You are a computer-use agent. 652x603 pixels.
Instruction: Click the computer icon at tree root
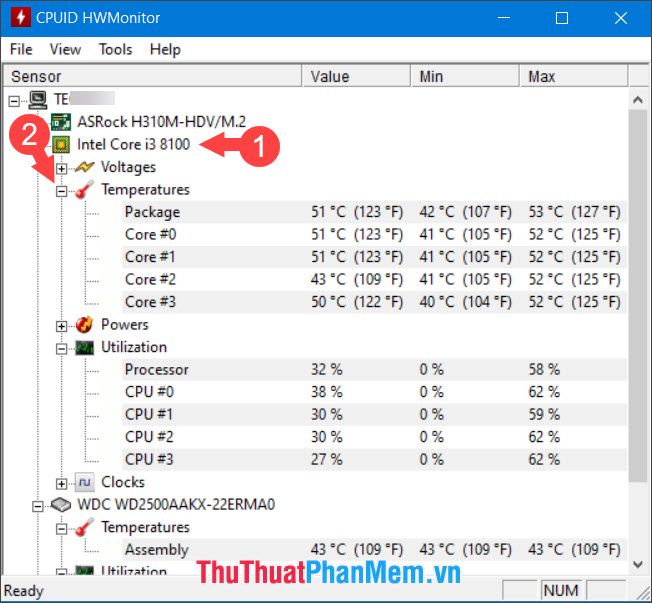(x=38, y=99)
